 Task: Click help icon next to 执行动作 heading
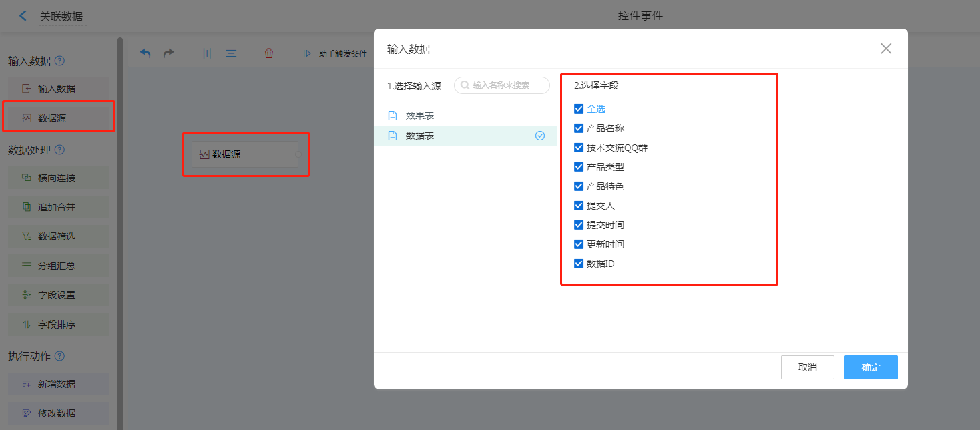click(x=60, y=356)
